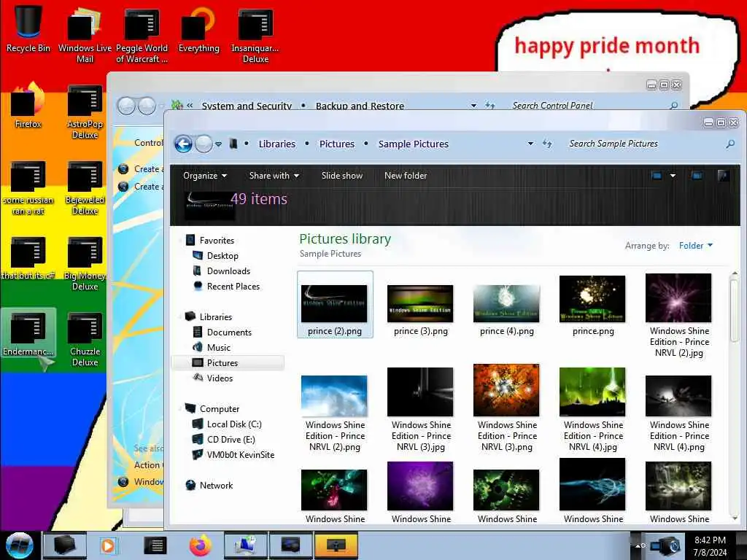Click the scrollbar down arrow in file list

coord(734,518)
